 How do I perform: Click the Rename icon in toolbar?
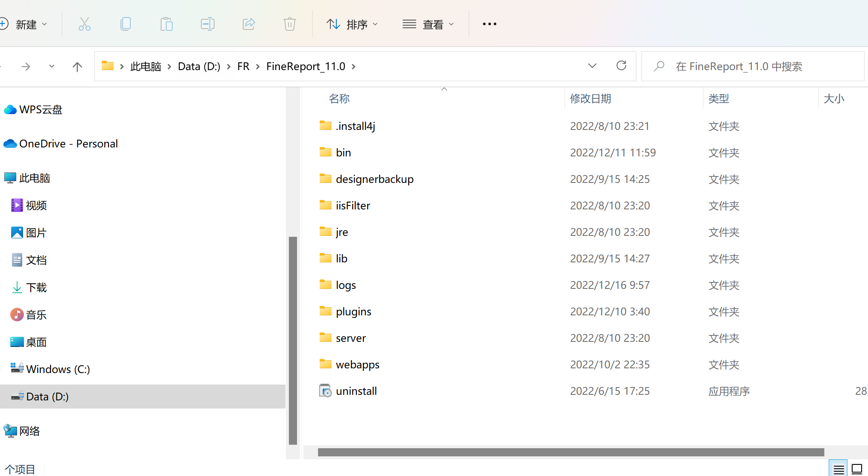coord(208,24)
